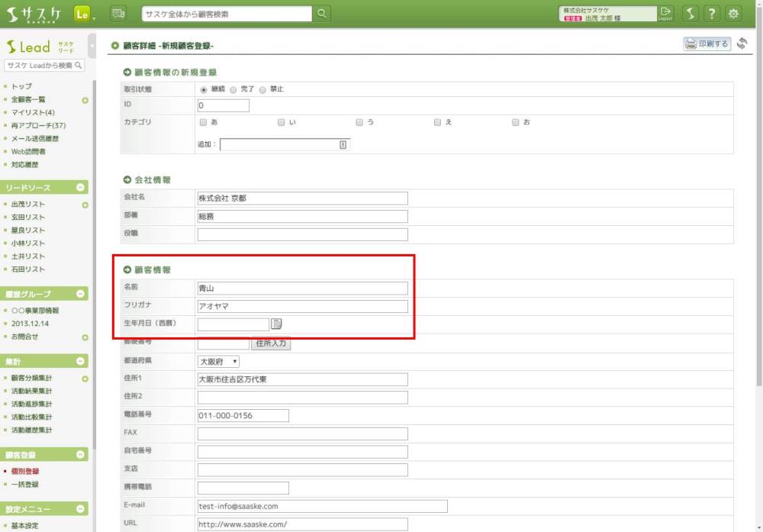Click the message panel icon in header

(x=118, y=14)
